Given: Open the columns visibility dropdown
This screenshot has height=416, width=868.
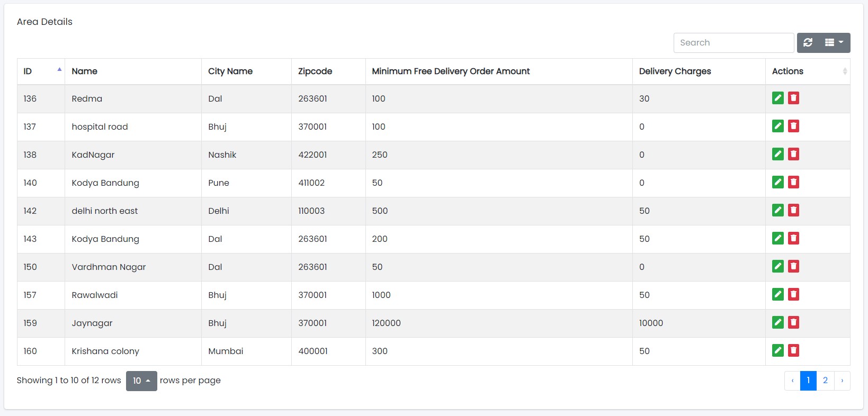Looking at the screenshot, I should 834,43.
